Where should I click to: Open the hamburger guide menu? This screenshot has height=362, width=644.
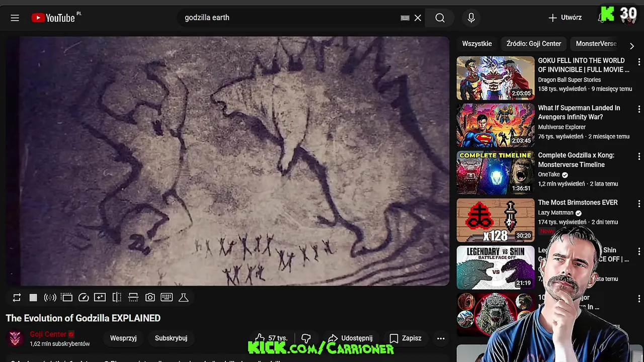15,18
